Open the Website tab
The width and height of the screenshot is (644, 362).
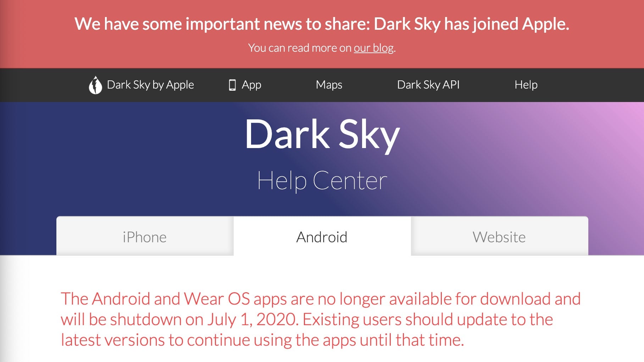tap(499, 237)
